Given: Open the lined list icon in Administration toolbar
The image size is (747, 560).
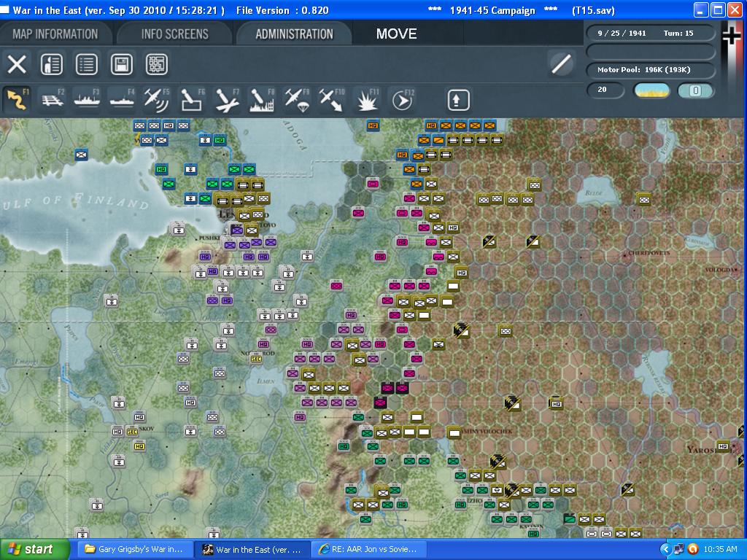Looking at the screenshot, I should pyautogui.click(x=87, y=64).
